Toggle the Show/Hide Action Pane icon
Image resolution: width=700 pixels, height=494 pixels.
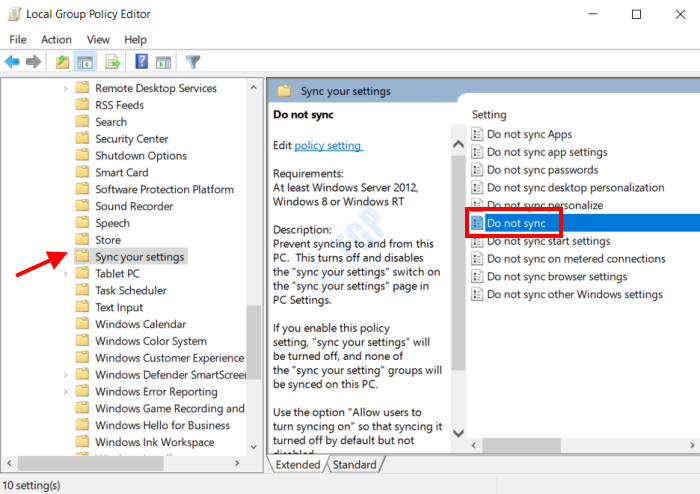click(x=163, y=62)
